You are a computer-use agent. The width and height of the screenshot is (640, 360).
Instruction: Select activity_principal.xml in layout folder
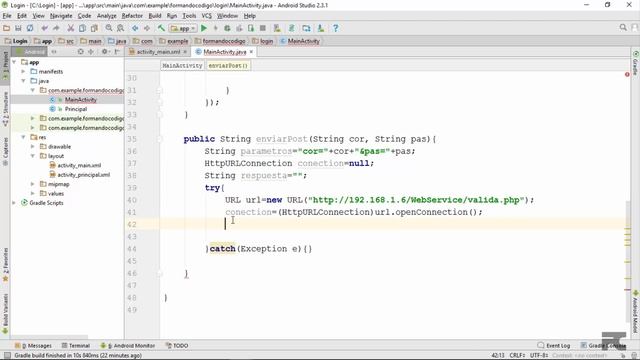pyautogui.click(x=84, y=175)
